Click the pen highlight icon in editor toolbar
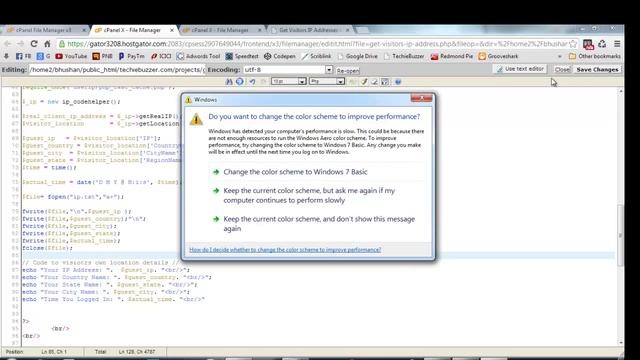The height and width of the screenshot is (360, 640). pyautogui.click(x=364, y=82)
